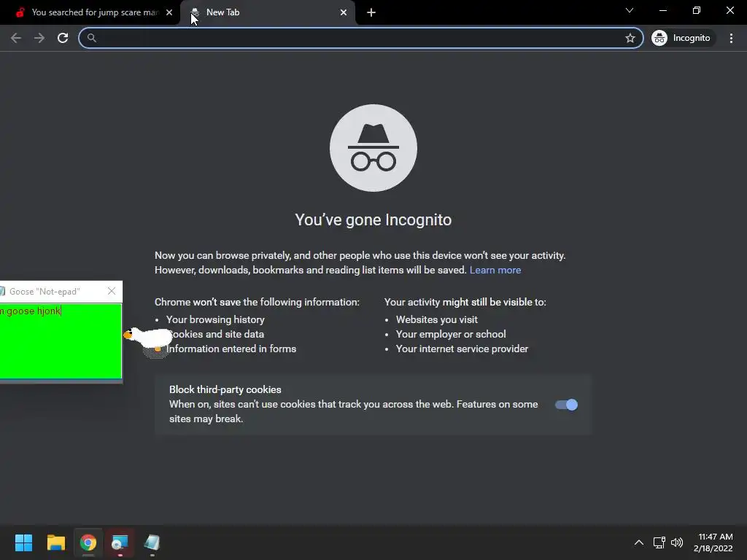Viewport: 747px width, 560px height.
Task: Show hidden system tray icons
Action: 639,542
